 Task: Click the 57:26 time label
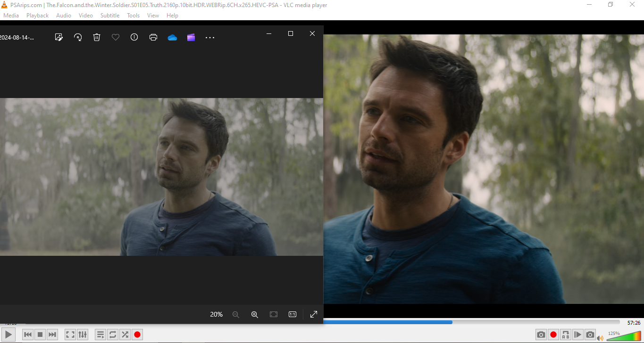(634, 323)
